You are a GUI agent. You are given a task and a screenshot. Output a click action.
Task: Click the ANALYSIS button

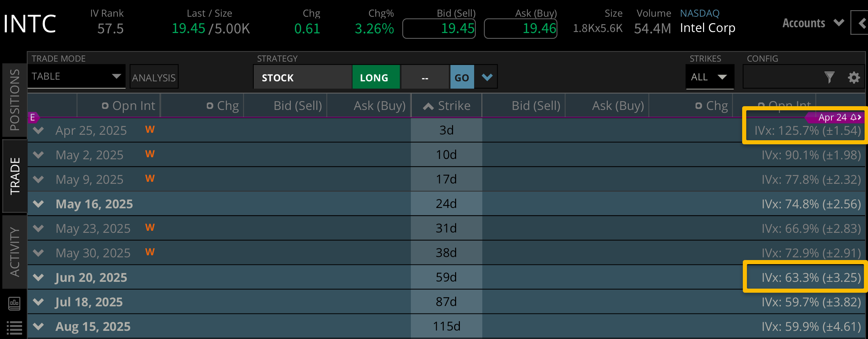tap(154, 77)
